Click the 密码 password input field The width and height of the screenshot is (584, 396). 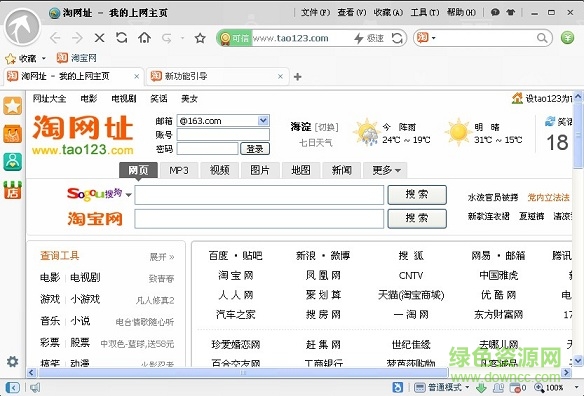(207, 149)
